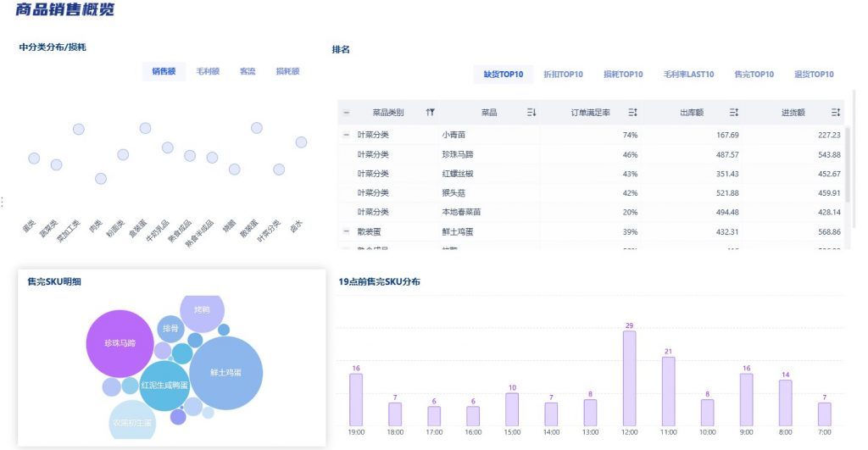868x450 pixels.
Task: Collapse all rows using header minus icon
Action: point(346,113)
